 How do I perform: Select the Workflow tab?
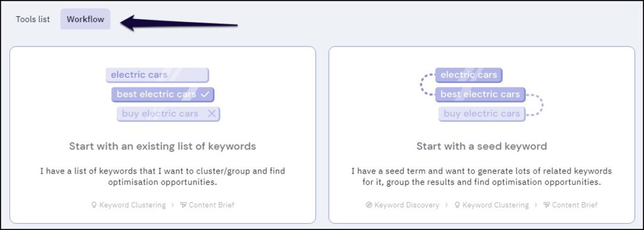click(x=86, y=19)
